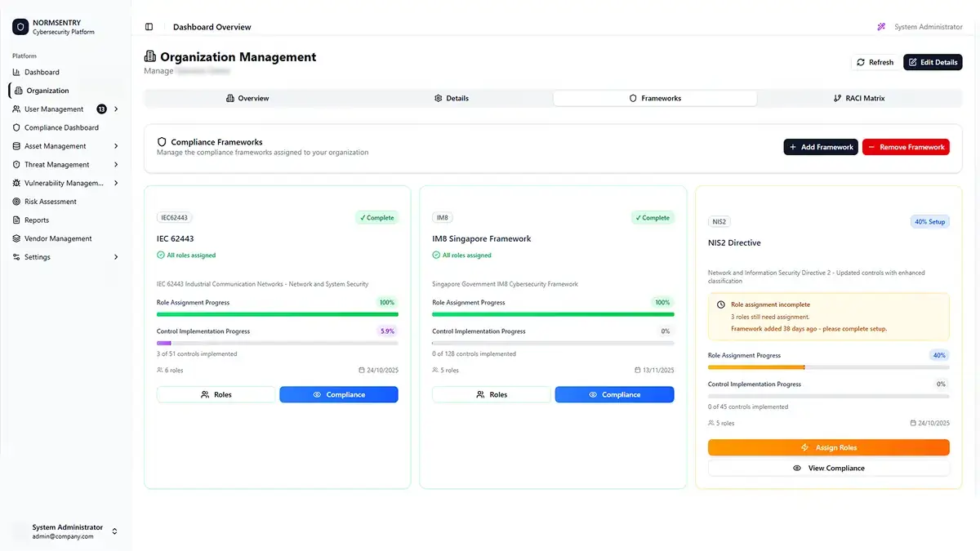Click IM8 control implementation progress bar
The width and height of the screenshot is (980, 551).
pyautogui.click(x=553, y=344)
